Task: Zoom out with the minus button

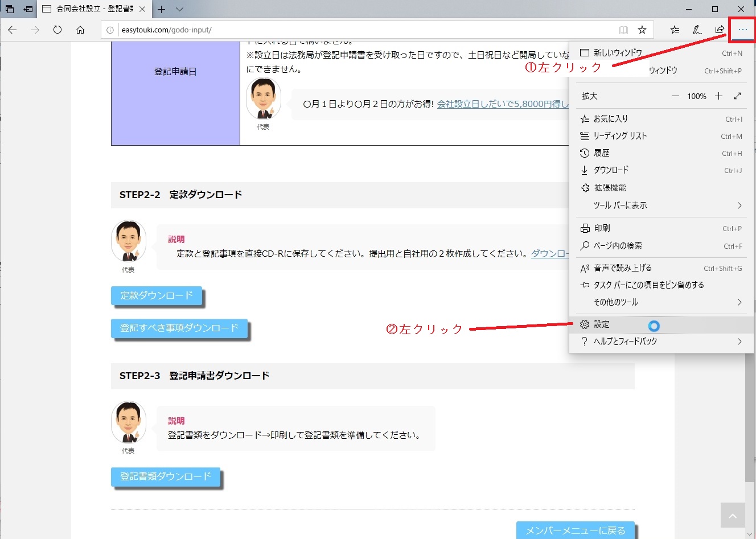Action: [675, 96]
